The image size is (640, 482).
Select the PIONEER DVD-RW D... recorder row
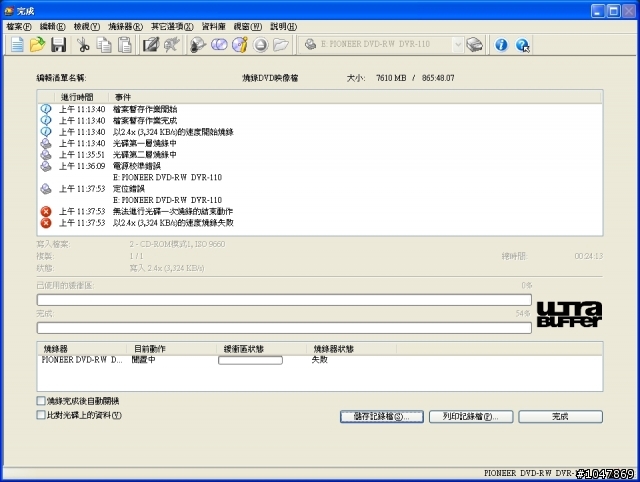(x=320, y=360)
